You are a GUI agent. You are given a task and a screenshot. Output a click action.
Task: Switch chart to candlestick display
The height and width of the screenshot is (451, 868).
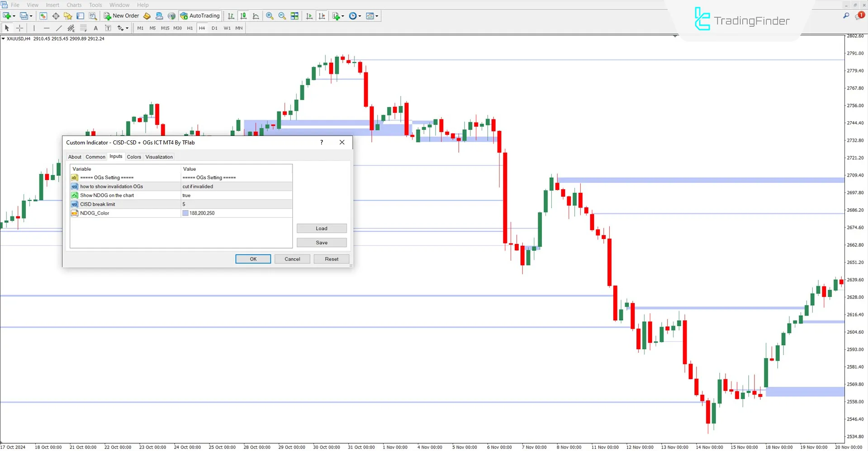point(243,16)
